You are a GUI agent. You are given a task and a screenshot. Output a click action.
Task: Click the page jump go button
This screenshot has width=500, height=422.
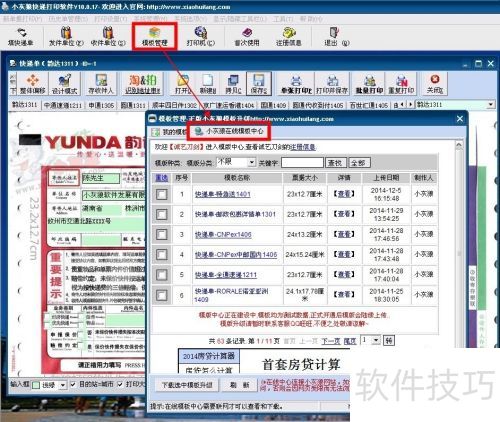[389, 341]
